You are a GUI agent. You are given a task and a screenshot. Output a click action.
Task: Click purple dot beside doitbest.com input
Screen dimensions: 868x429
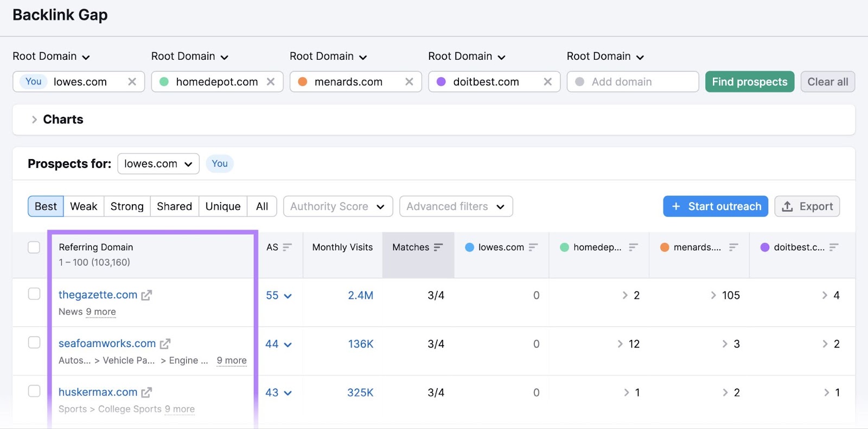coord(441,81)
